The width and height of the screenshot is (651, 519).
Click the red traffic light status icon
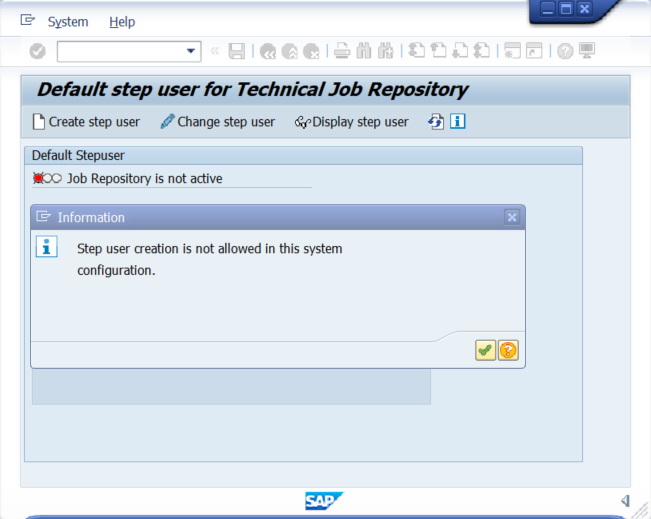coord(47,179)
